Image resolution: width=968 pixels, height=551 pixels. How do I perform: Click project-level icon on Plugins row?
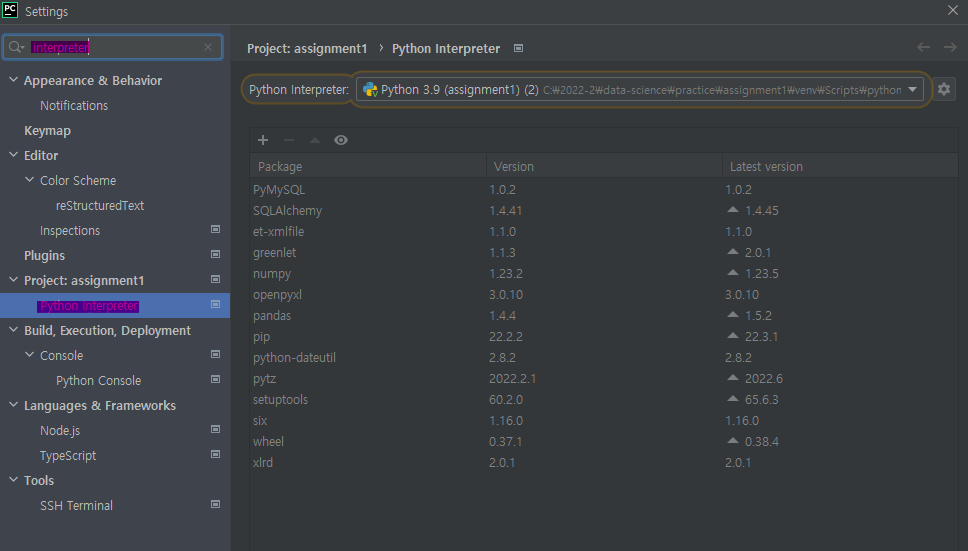pos(215,254)
